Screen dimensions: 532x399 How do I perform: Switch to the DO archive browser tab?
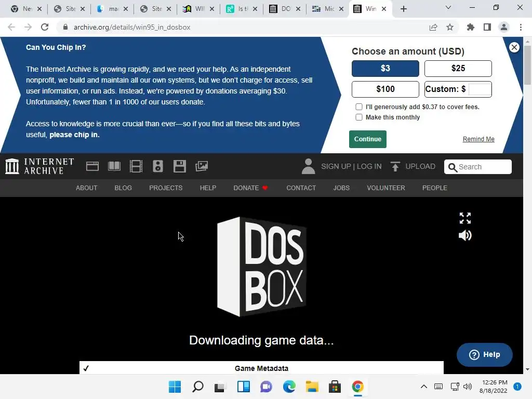tap(284, 9)
